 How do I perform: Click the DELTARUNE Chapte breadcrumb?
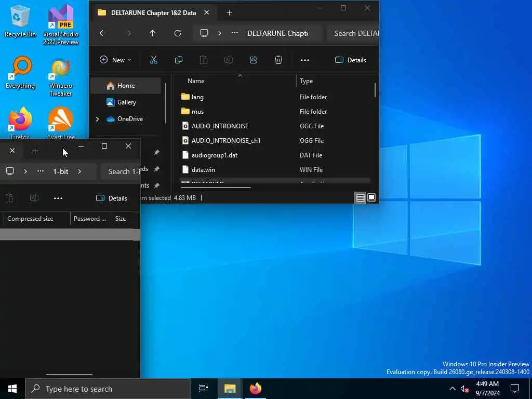tap(278, 33)
